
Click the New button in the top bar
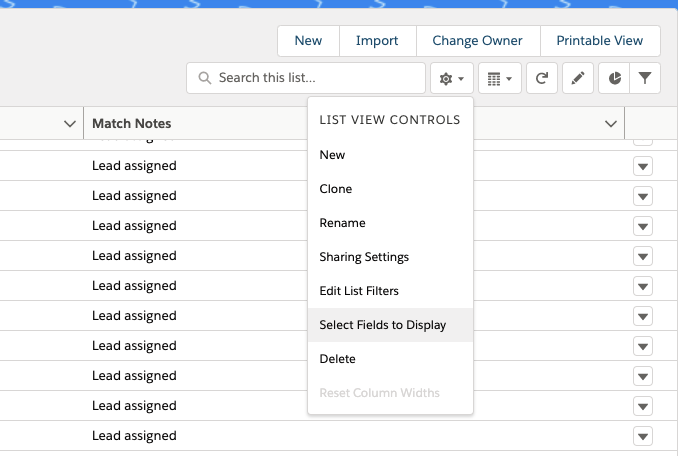(308, 41)
